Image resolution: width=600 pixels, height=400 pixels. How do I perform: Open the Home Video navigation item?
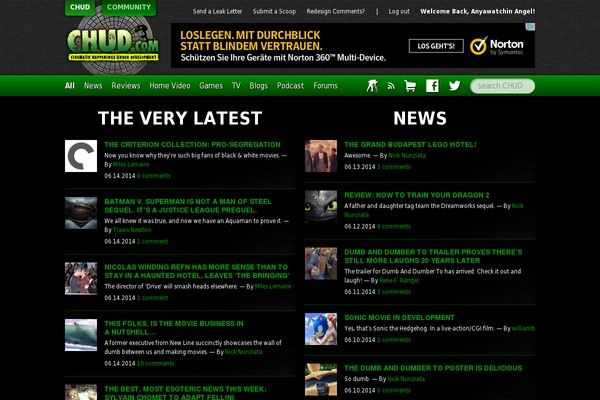[x=170, y=86]
